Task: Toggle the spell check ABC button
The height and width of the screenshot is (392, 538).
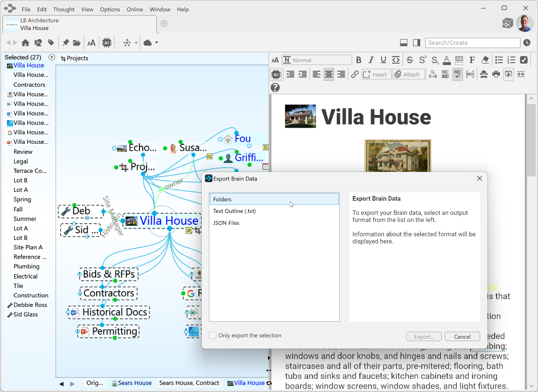Action: tap(457, 74)
